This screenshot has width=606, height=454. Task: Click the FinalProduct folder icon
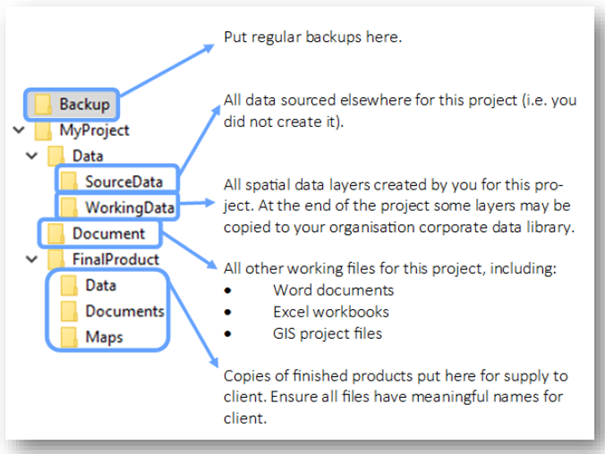(x=56, y=260)
